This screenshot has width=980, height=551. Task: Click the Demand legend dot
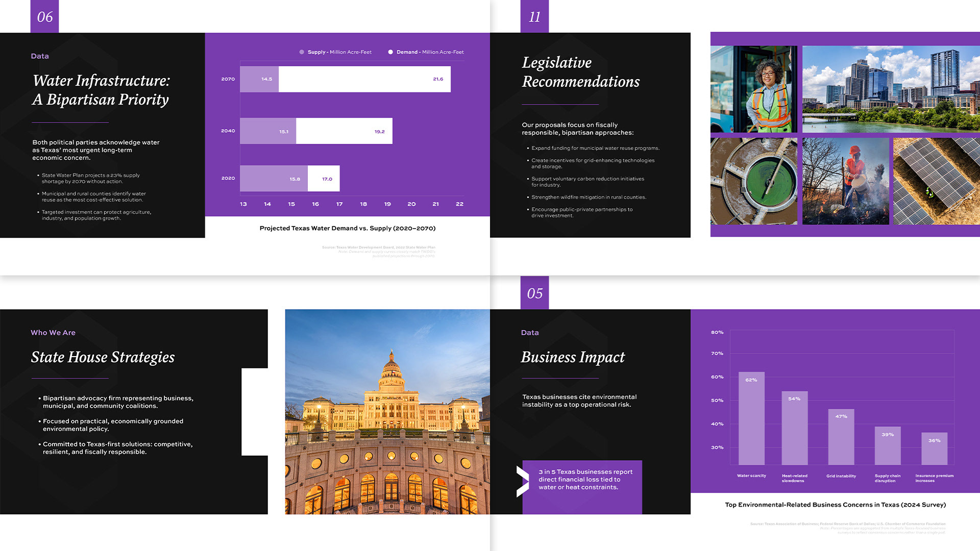coord(390,52)
